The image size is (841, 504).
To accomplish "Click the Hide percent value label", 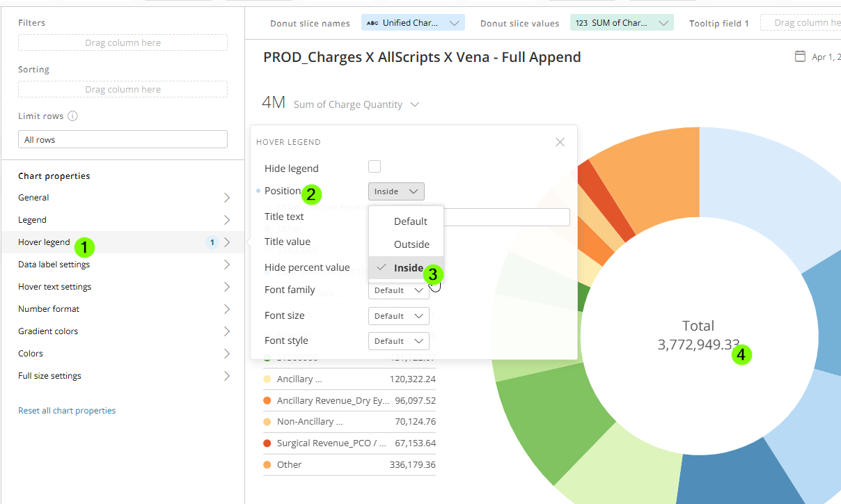I will pyautogui.click(x=307, y=267).
